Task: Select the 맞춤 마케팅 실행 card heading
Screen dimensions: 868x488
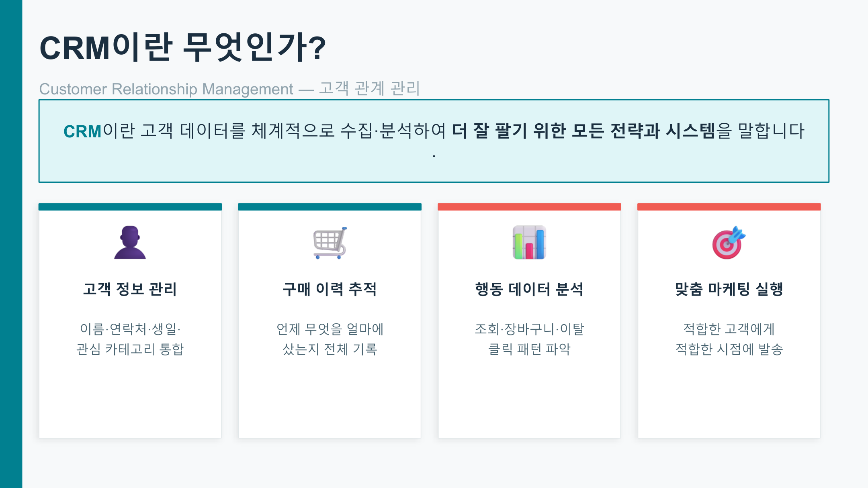Action: point(729,289)
